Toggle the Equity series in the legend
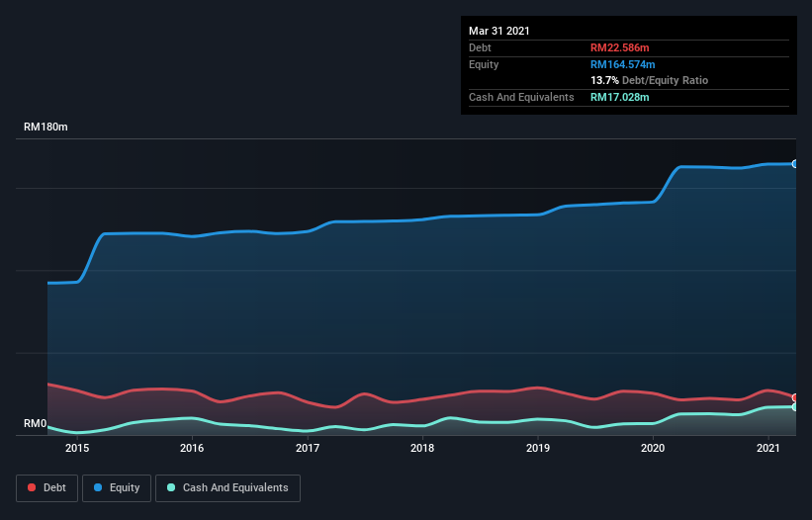 pos(116,487)
